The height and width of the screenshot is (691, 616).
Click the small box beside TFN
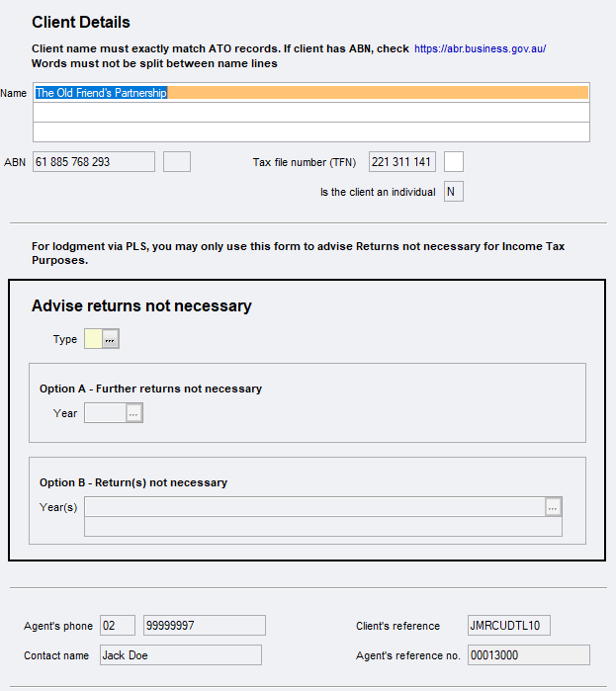click(454, 162)
